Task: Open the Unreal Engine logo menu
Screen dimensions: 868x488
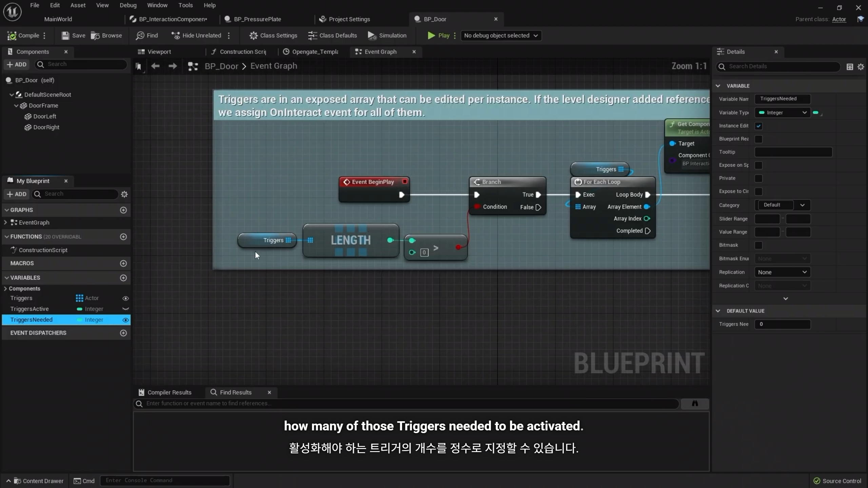Action: 13,12
